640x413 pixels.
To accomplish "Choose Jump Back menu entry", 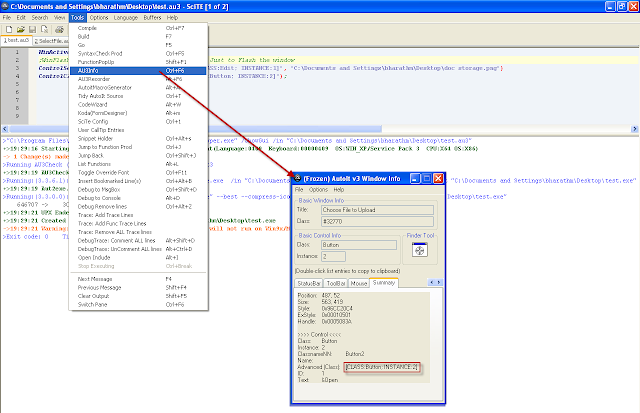I will click(x=138, y=155).
